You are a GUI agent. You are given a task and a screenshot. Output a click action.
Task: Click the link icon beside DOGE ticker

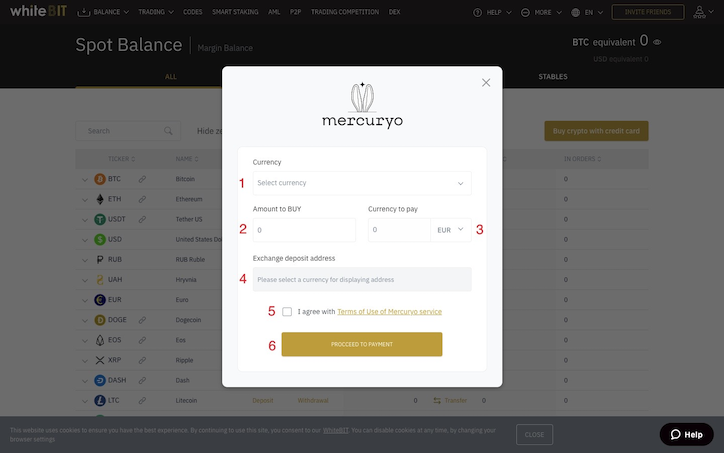[142, 320]
